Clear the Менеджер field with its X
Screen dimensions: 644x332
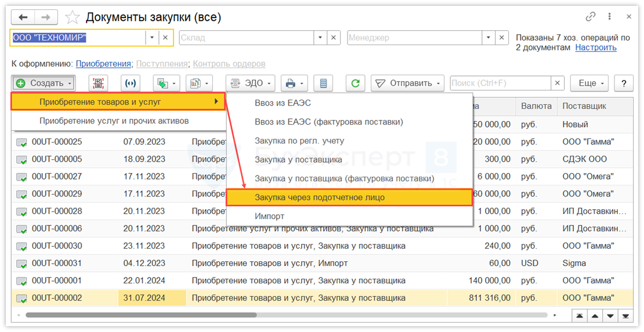click(502, 38)
